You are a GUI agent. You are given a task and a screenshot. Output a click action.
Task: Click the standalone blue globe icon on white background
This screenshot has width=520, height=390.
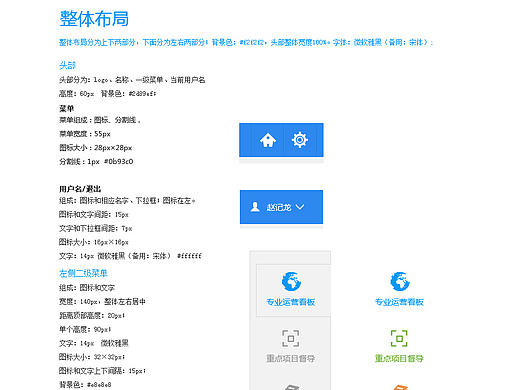click(400, 281)
